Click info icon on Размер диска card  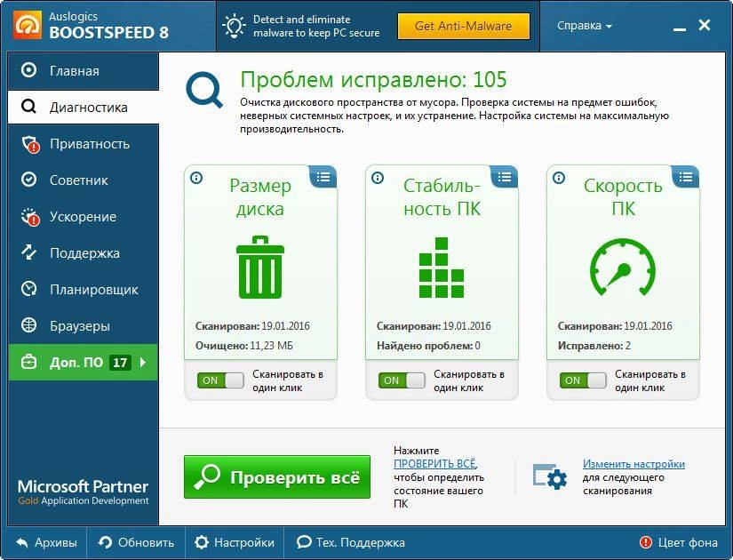pos(196,178)
